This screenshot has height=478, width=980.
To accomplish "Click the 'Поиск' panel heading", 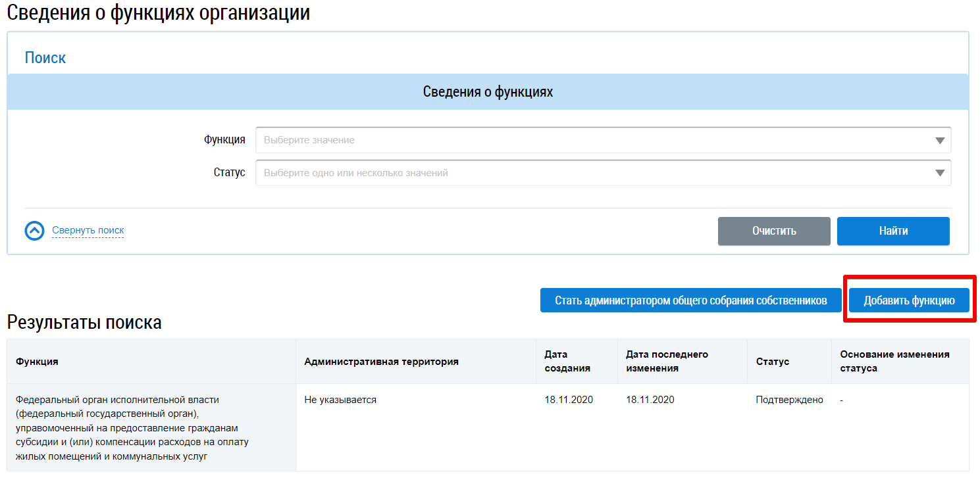I will tap(45, 58).
